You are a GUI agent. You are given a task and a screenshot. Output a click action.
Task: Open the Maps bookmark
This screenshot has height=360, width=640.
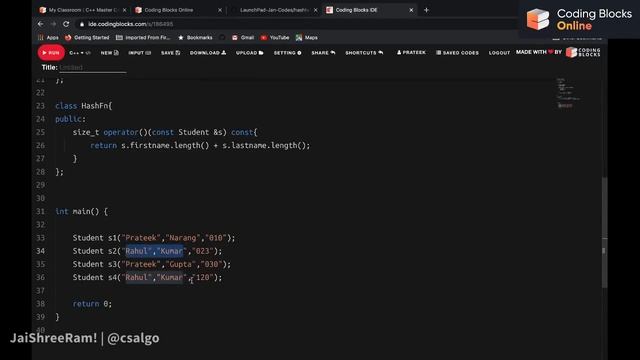pos(307,38)
